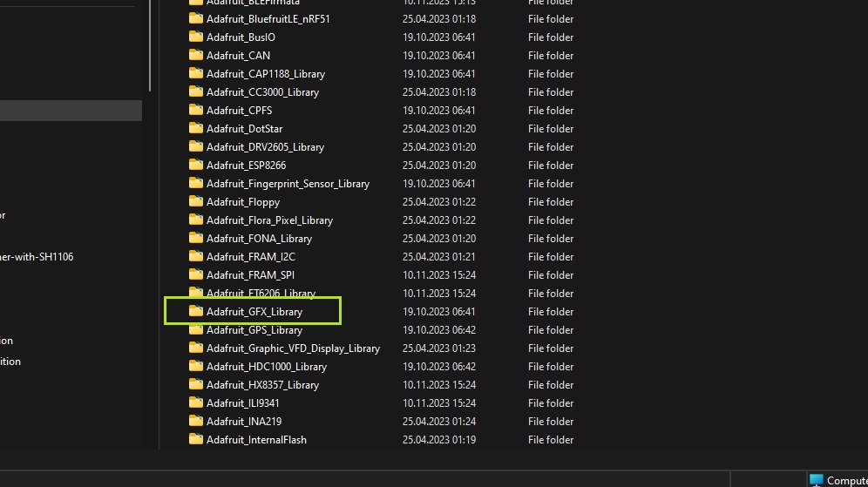Click the computer icon in the taskbar
This screenshot has height=487, width=868.
(x=816, y=480)
